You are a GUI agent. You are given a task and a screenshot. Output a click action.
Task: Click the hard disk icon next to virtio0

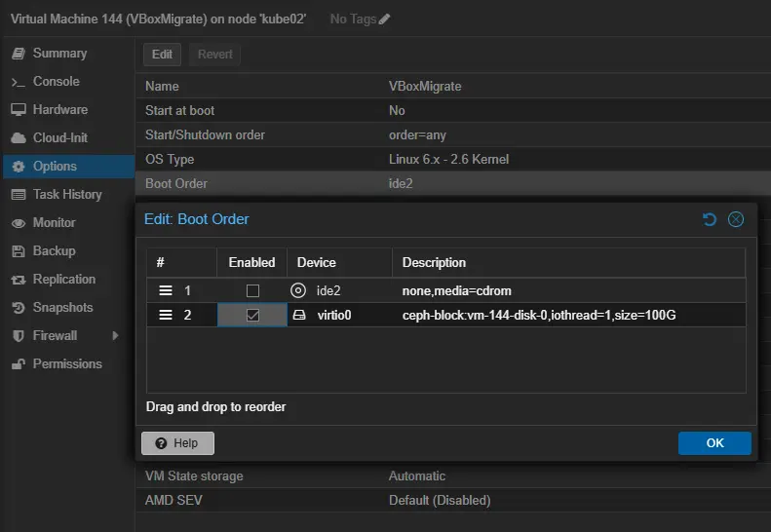(299, 315)
